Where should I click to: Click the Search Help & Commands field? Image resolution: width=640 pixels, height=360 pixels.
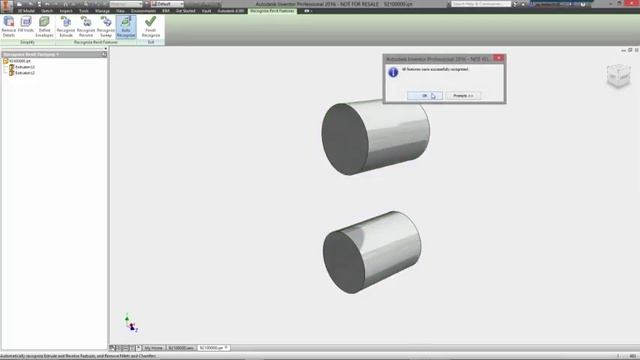click(481, 4)
